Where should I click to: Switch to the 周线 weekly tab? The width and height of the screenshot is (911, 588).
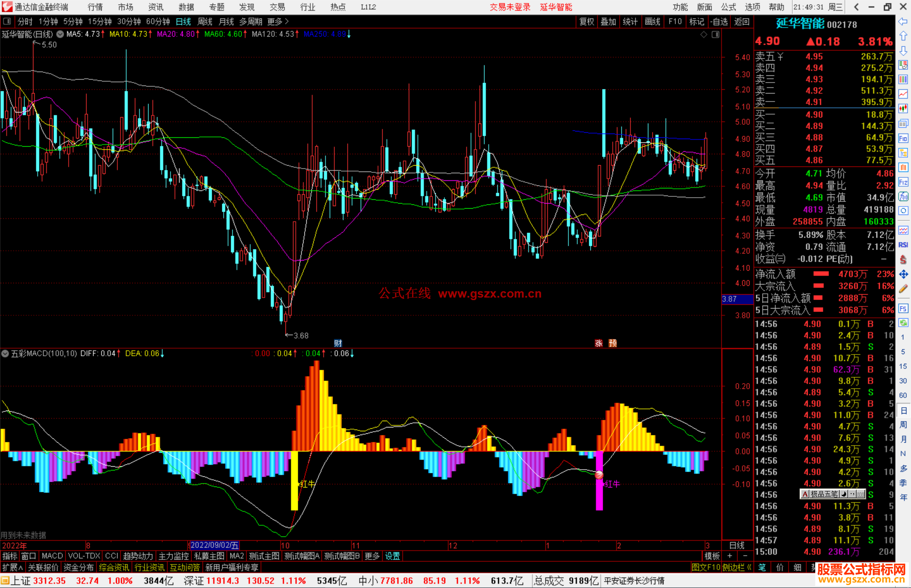pos(205,21)
